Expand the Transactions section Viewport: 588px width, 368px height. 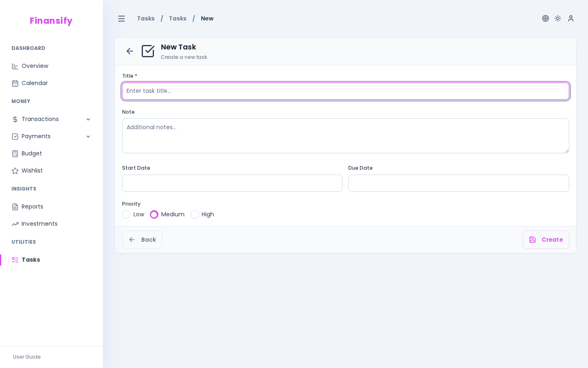tap(89, 119)
